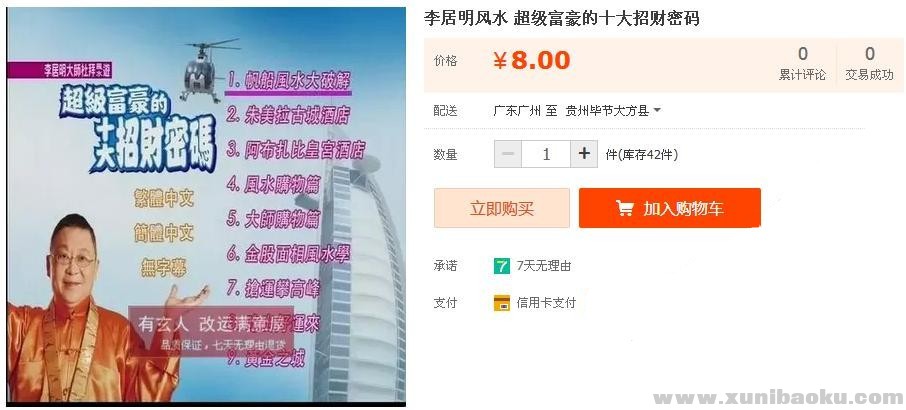Viewport: 906px width, 410px height.
Task: Click the product cover image
Action: [x=206, y=204]
